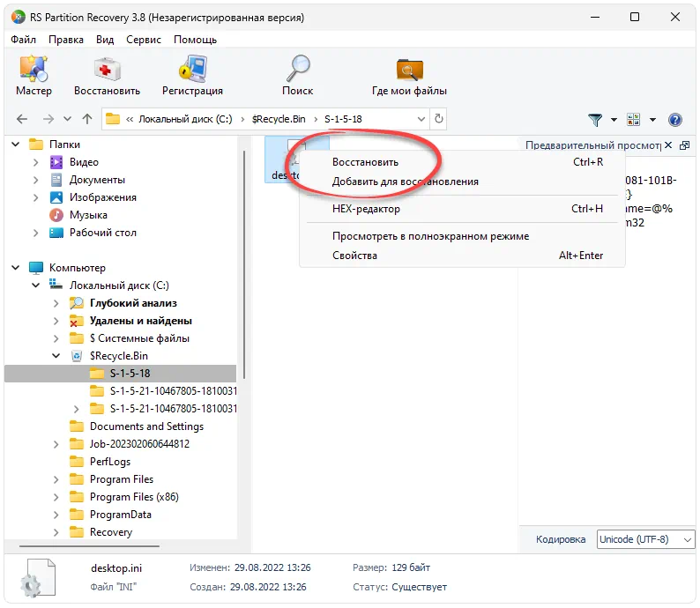Collapse the $Recycle.Bin tree node
Screen dimensions: 700x608
[56, 356]
